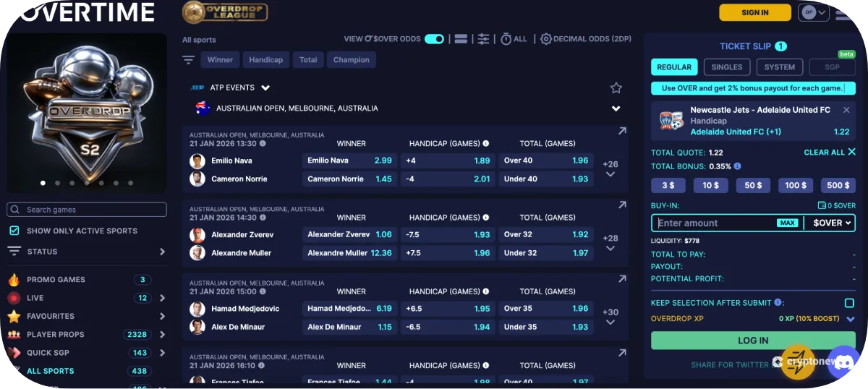Open Frances Tiafoe match arrow icon

click(x=622, y=353)
